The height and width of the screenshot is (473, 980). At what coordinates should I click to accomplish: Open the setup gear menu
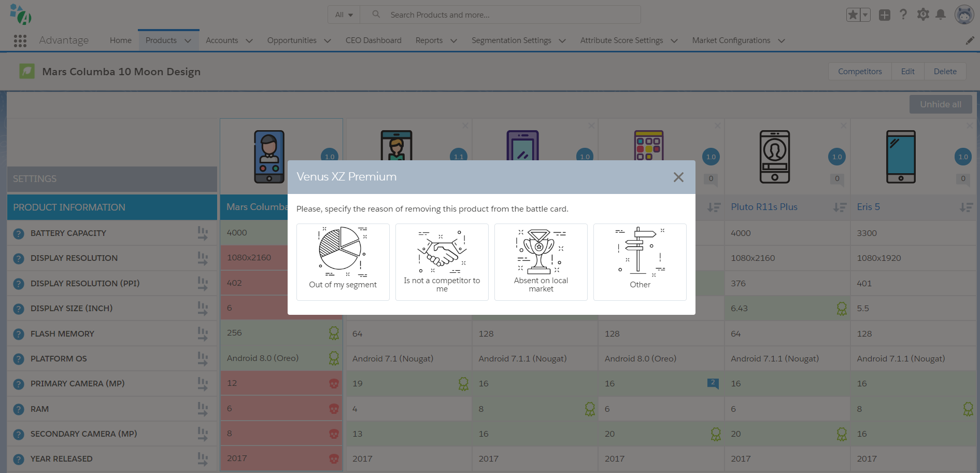point(923,15)
